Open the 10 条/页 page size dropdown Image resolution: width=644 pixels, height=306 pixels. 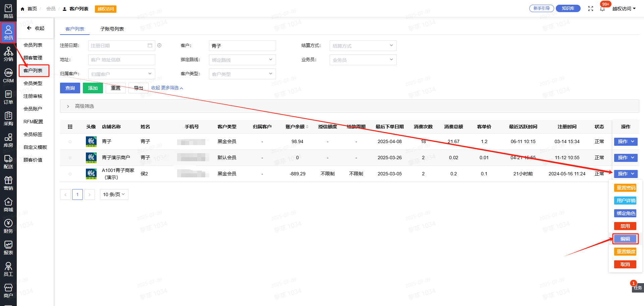(114, 194)
